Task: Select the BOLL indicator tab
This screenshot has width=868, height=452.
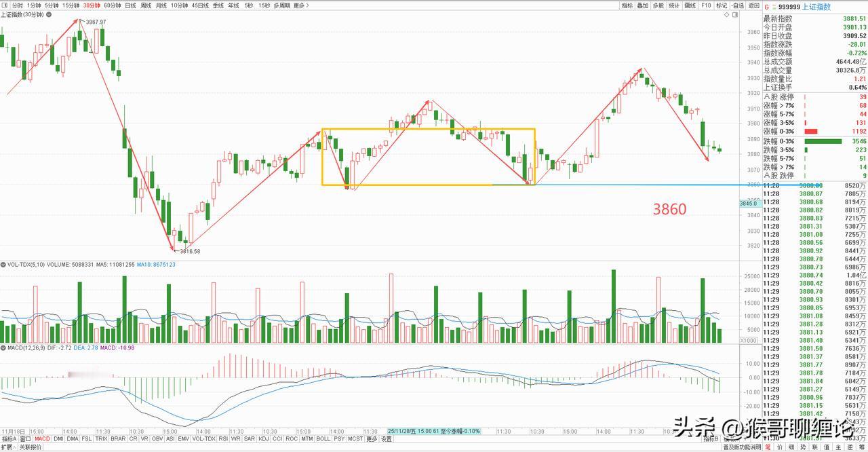Action: (323, 438)
